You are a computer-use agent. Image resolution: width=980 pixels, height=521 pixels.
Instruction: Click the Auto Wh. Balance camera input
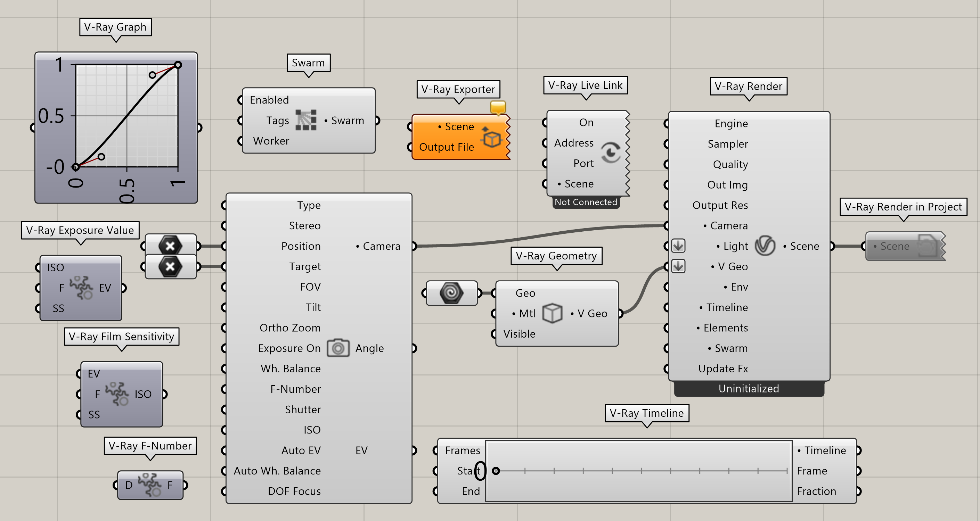point(277,471)
